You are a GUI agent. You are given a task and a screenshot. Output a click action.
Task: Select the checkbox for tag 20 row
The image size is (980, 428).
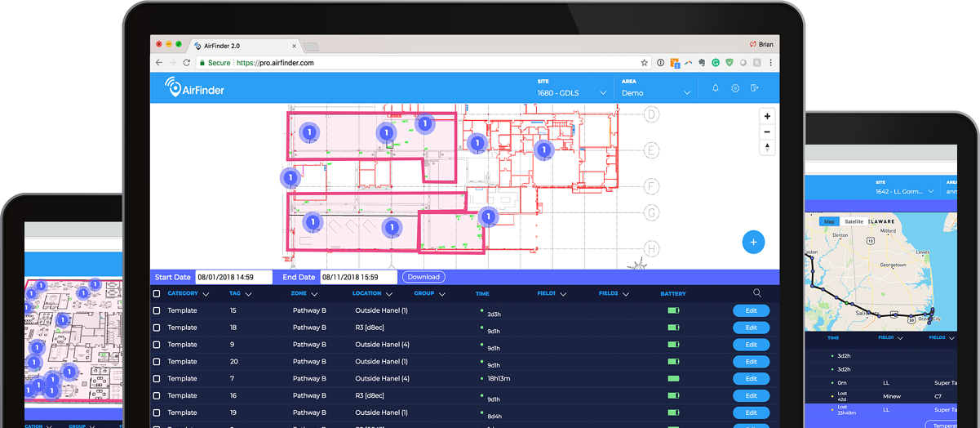[x=157, y=362]
